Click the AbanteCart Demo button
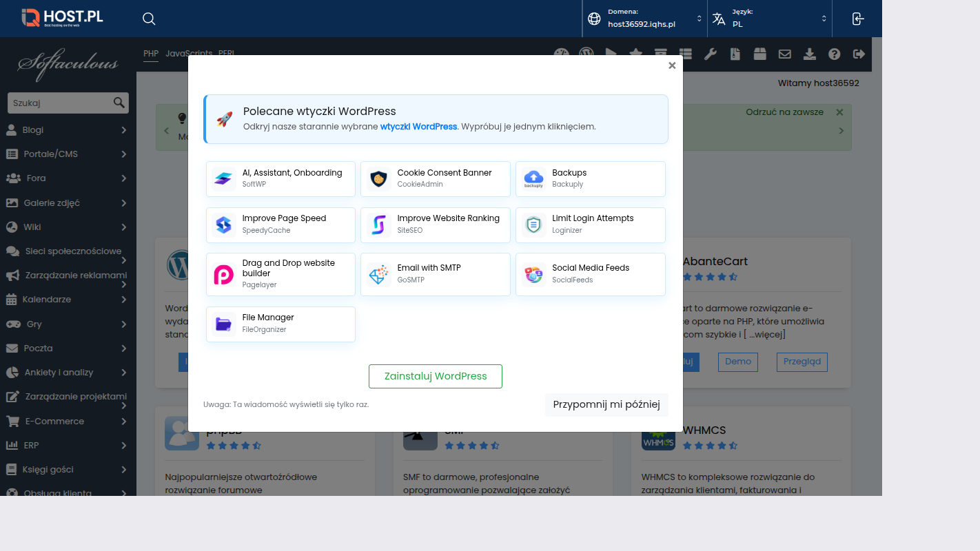Image resolution: width=980 pixels, height=551 pixels. coord(738,362)
